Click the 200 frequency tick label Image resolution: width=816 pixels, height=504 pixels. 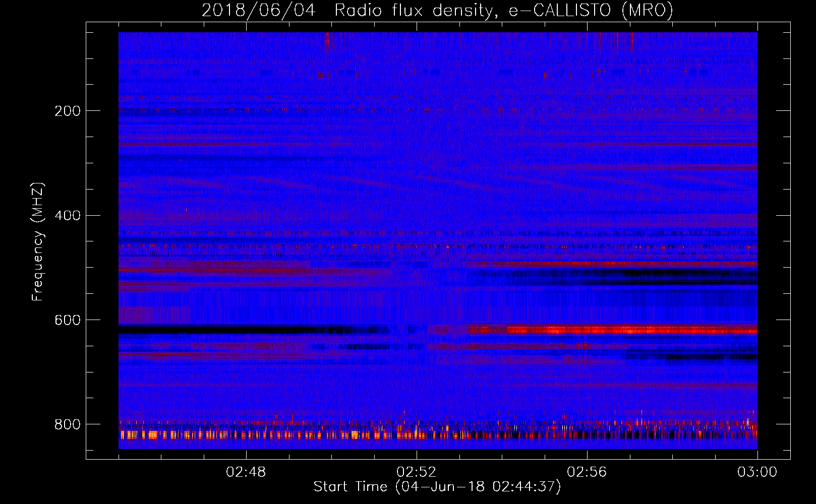[68, 111]
